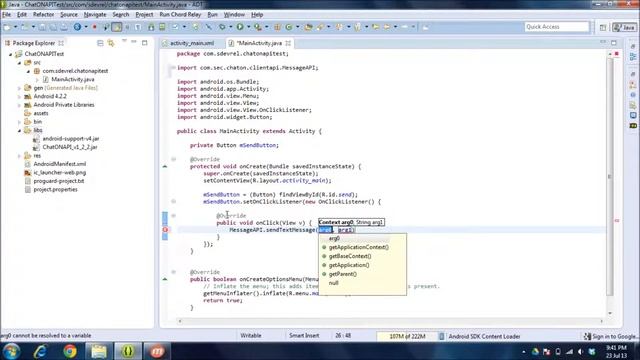Select ChatONAPI_v1_2_2.jar in libs
This screenshot has height=360, width=640.
70,147
